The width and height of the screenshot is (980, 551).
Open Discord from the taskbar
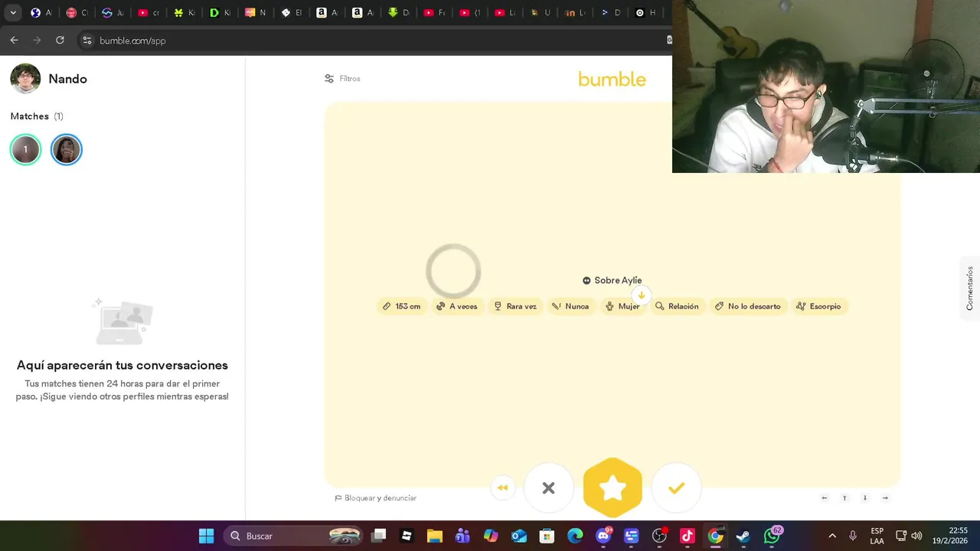pyautogui.click(x=603, y=536)
